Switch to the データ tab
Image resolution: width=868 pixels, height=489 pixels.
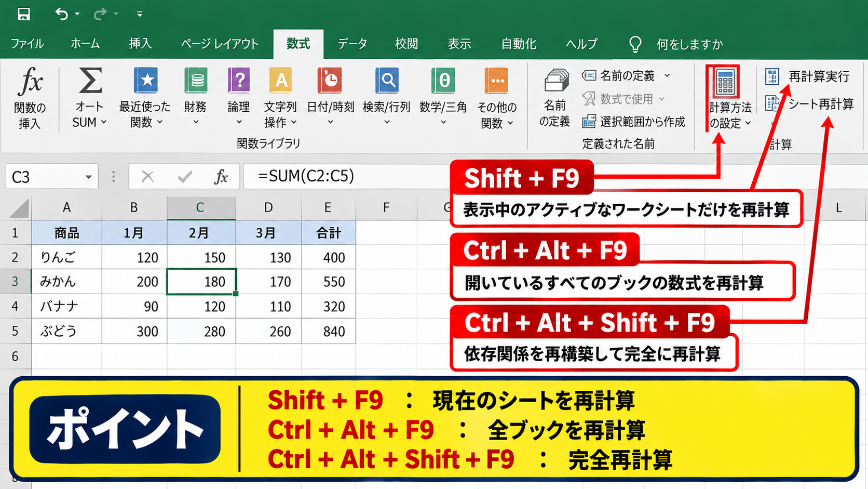(352, 44)
